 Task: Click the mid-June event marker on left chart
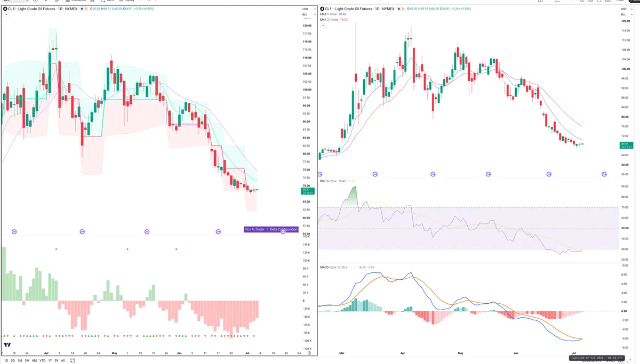[x=218, y=231]
